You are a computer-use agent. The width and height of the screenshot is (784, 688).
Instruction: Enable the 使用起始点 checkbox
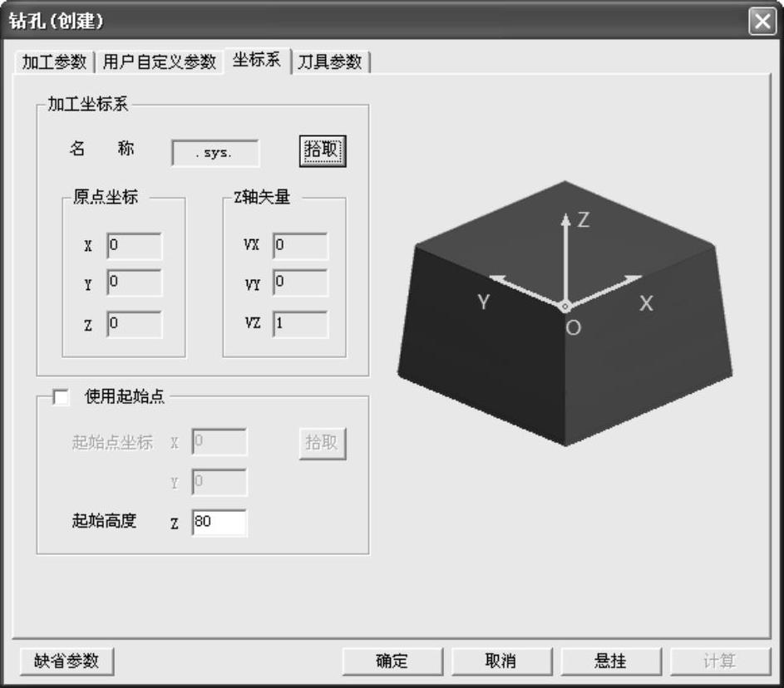point(61,397)
